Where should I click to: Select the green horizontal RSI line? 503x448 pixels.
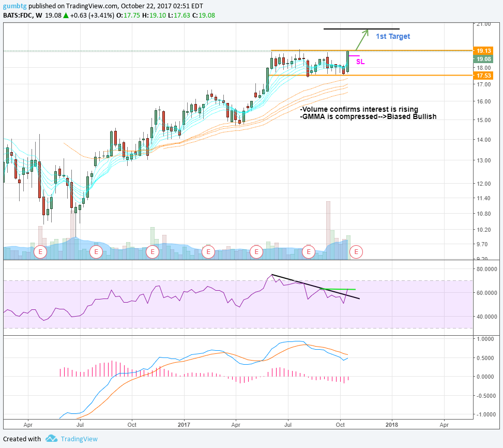338,289
